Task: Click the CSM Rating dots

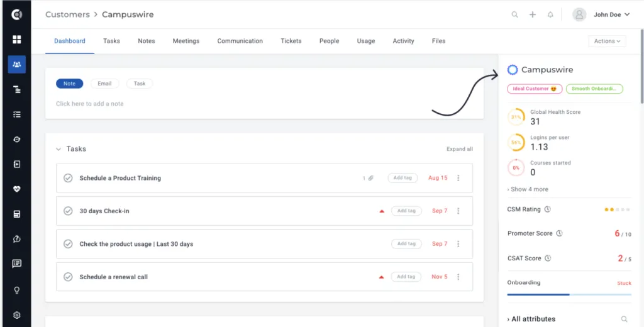Action: point(617,209)
